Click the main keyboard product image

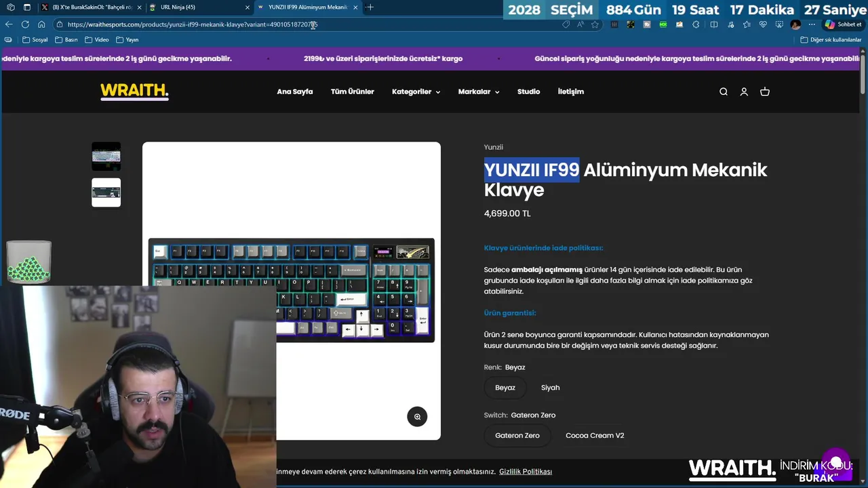[x=292, y=290]
